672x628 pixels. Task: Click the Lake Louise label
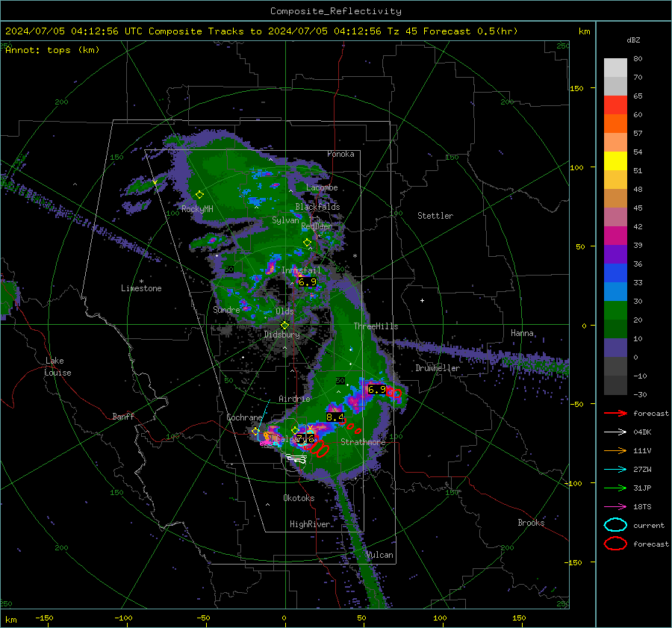tap(57, 367)
